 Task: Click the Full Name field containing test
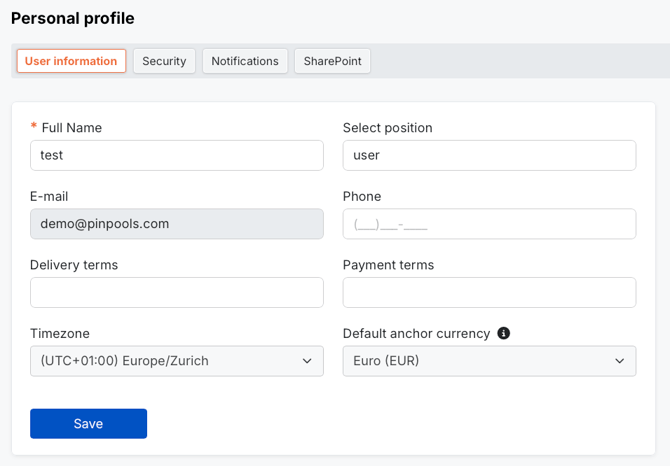[x=177, y=155]
